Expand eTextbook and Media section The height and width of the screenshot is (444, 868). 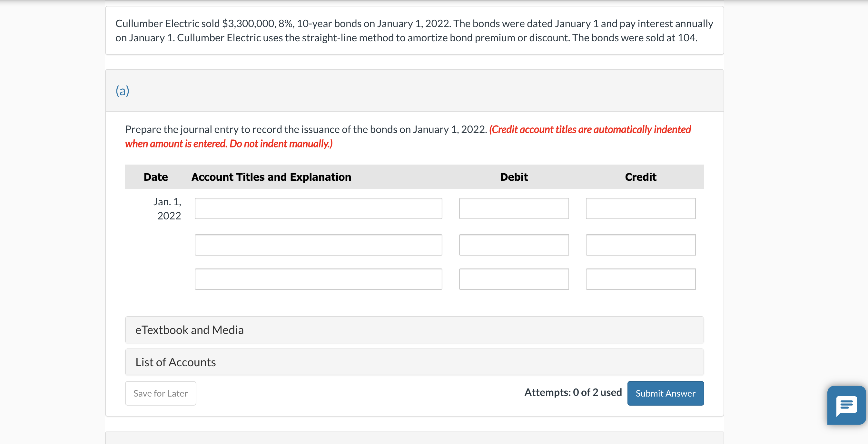[414, 330]
